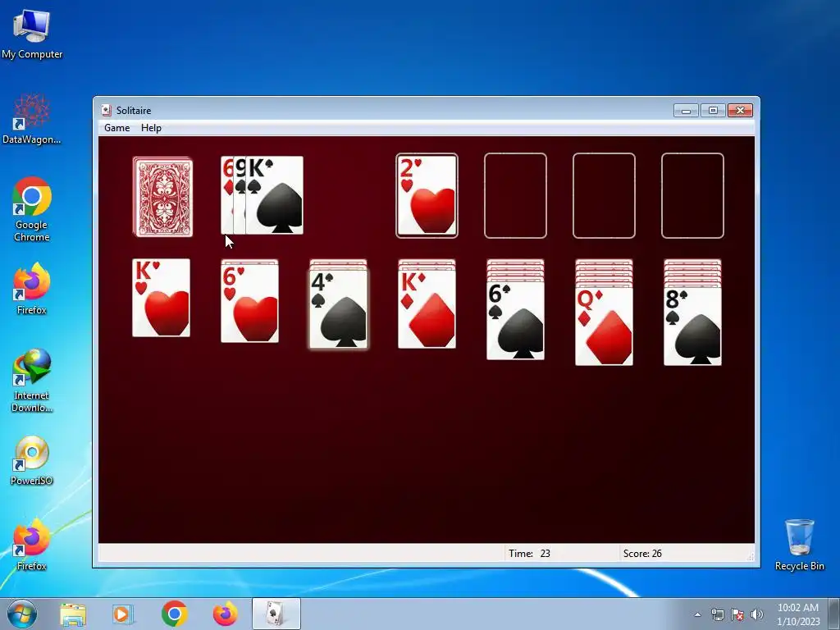This screenshot has height=630, width=840.
Task: Select the King of Diamonds tableau card
Action: pos(427,309)
